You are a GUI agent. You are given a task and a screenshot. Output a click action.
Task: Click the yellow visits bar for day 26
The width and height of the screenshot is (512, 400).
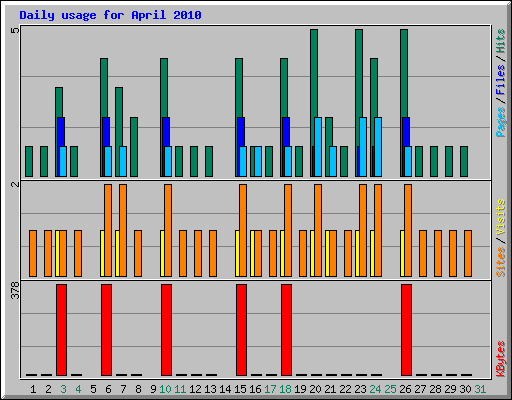[402, 253]
